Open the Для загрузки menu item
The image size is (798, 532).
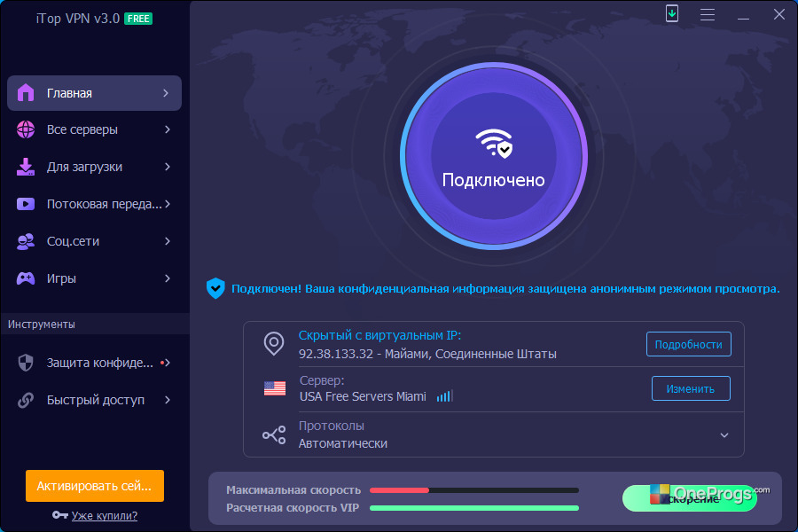[x=94, y=167]
